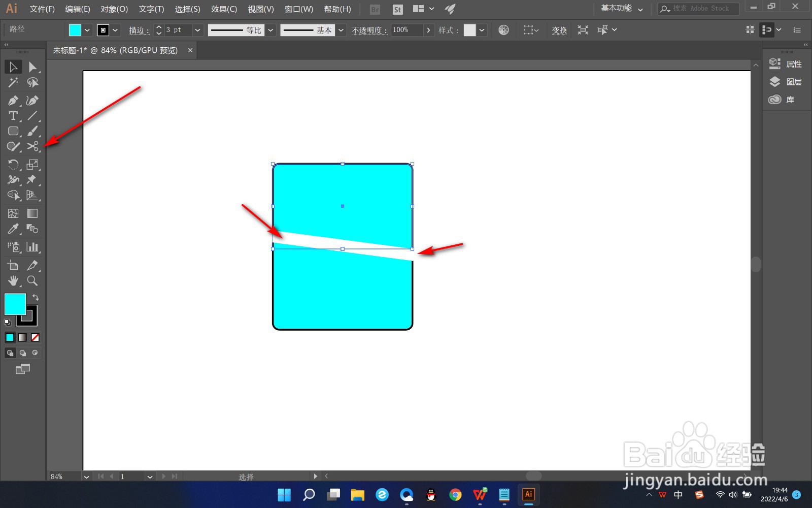This screenshot has height=508, width=812.
Task: Select the Shape Builder tool
Action: pos(13,195)
